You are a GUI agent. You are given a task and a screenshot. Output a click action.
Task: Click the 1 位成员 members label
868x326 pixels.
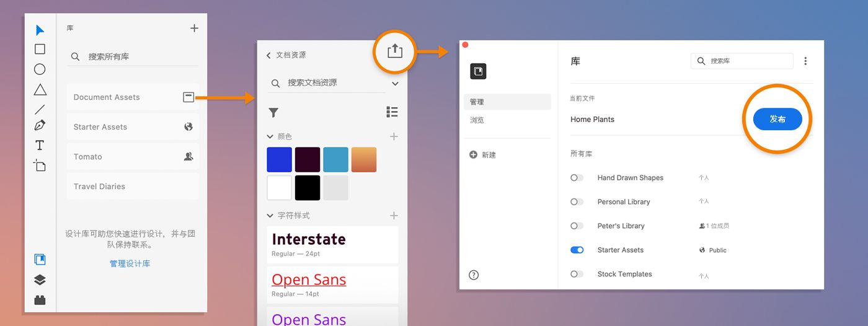pos(717,226)
